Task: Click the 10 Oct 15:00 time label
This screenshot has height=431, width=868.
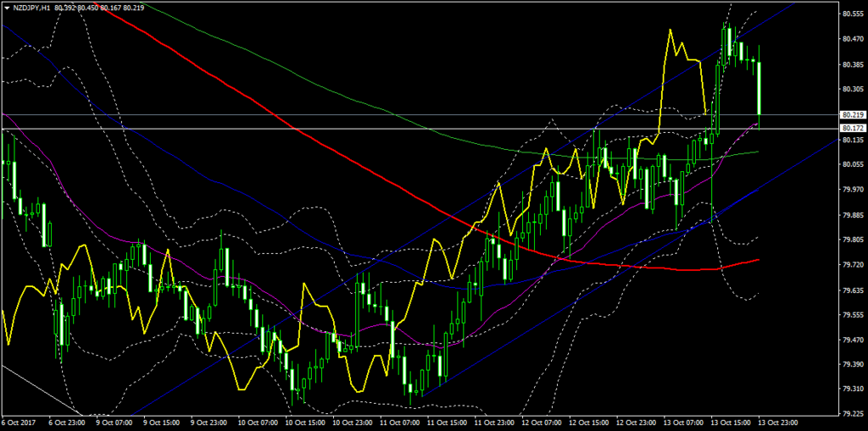Action: (304, 423)
